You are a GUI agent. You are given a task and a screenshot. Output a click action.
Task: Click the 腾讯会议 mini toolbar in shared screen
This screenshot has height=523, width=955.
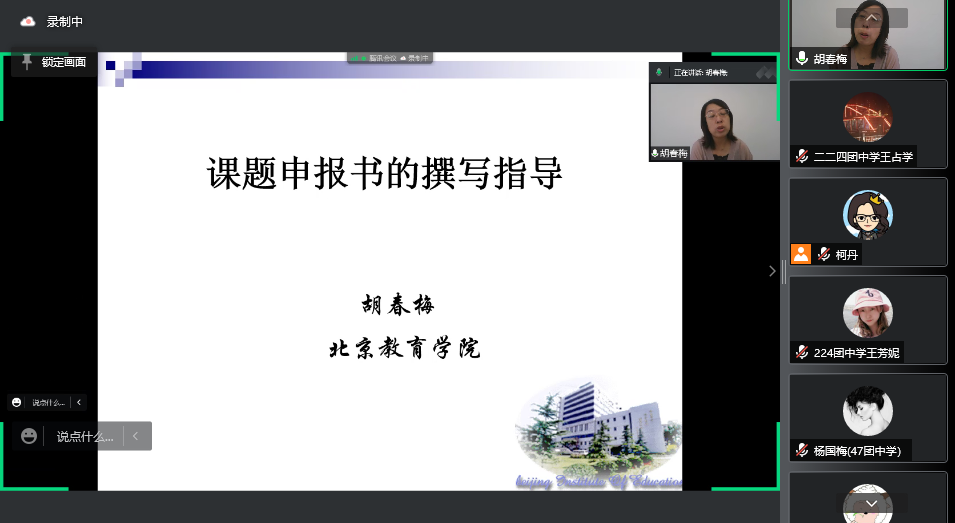pos(390,58)
